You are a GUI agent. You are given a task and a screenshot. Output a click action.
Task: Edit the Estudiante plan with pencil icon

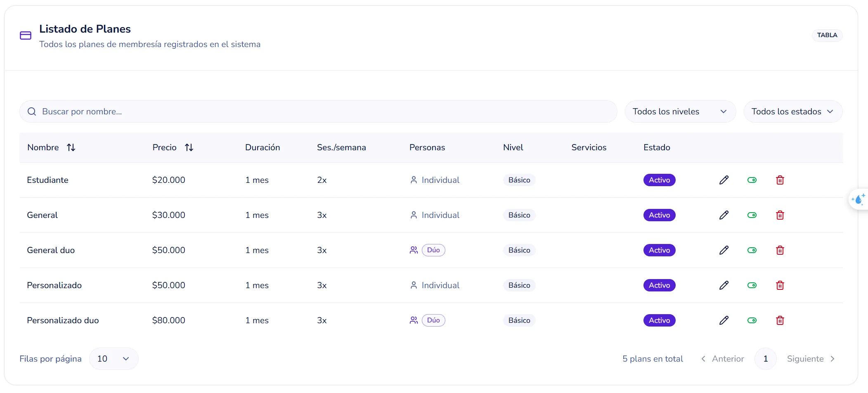[x=724, y=180]
